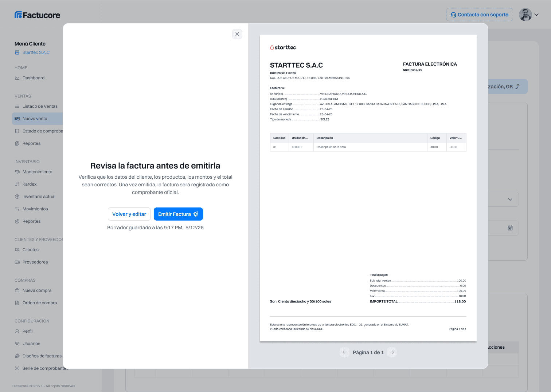Click the Perfil user icon

[x=17, y=331]
